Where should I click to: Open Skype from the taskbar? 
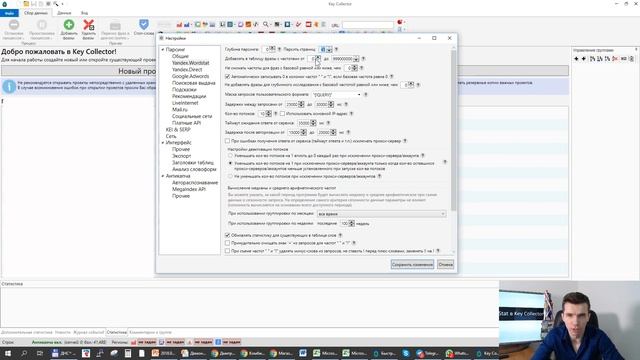(405, 353)
